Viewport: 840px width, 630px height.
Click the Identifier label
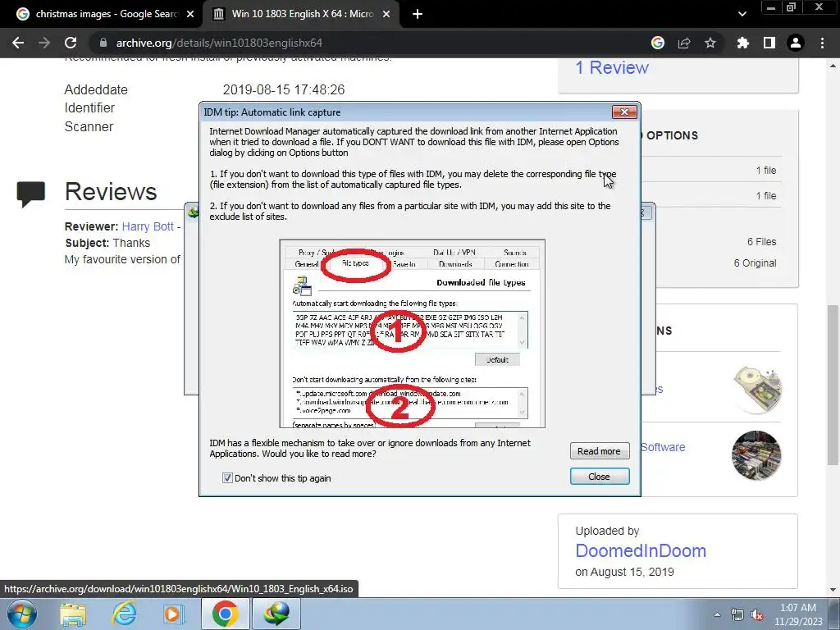89,107
